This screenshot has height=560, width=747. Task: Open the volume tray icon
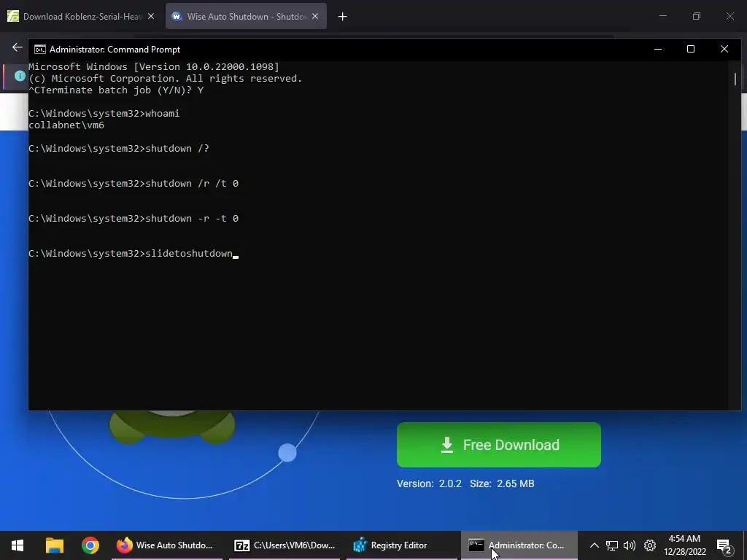[630, 545]
